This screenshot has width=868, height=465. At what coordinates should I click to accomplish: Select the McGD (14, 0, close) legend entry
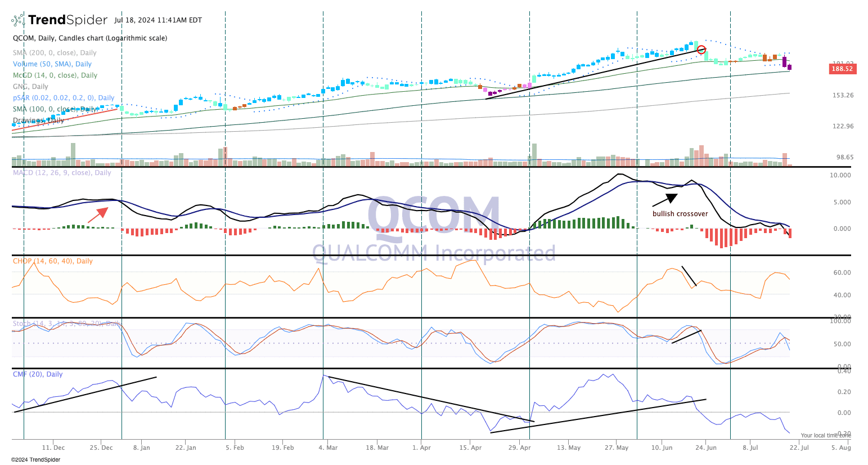coord(55,75)
